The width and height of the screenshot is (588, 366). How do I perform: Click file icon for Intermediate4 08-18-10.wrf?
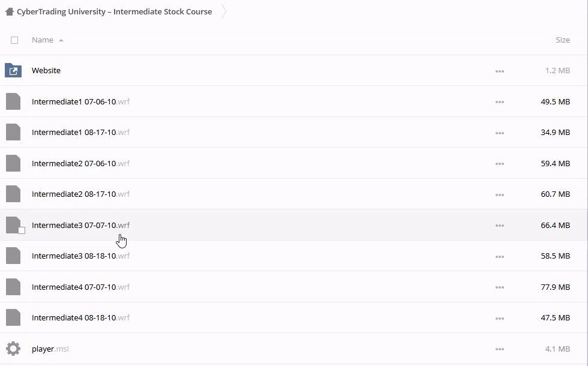[x=13, y=317]
